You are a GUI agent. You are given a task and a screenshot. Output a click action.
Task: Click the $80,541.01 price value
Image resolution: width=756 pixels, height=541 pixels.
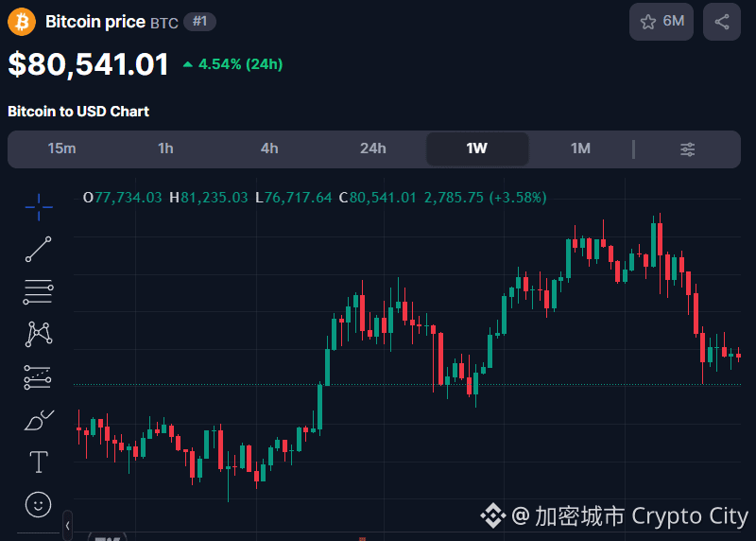tap(89, 64)
